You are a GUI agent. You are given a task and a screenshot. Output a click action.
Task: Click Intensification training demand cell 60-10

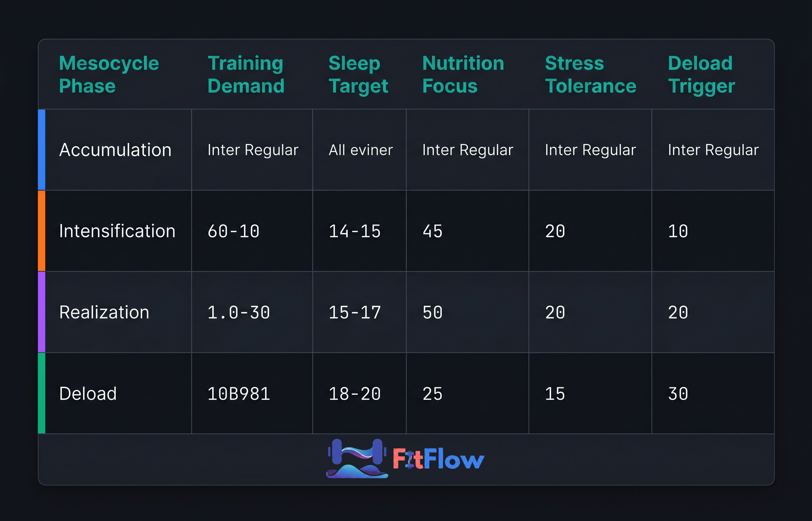pyautogui.click(x=233, y=231)
